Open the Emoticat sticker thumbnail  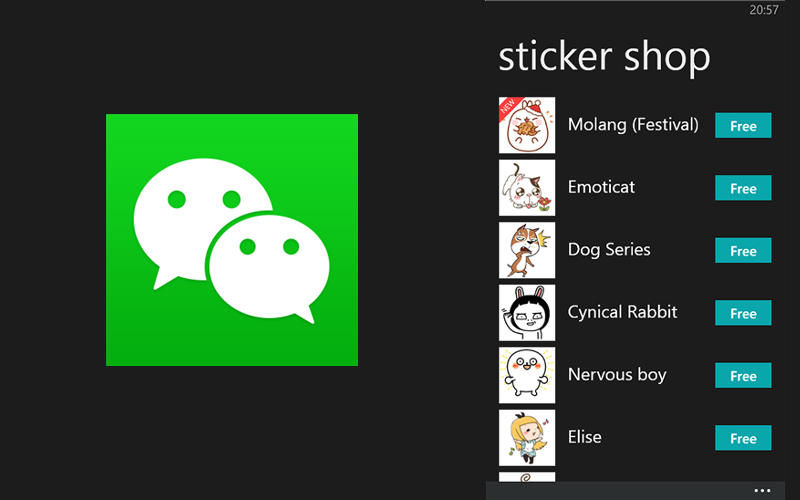527,188
